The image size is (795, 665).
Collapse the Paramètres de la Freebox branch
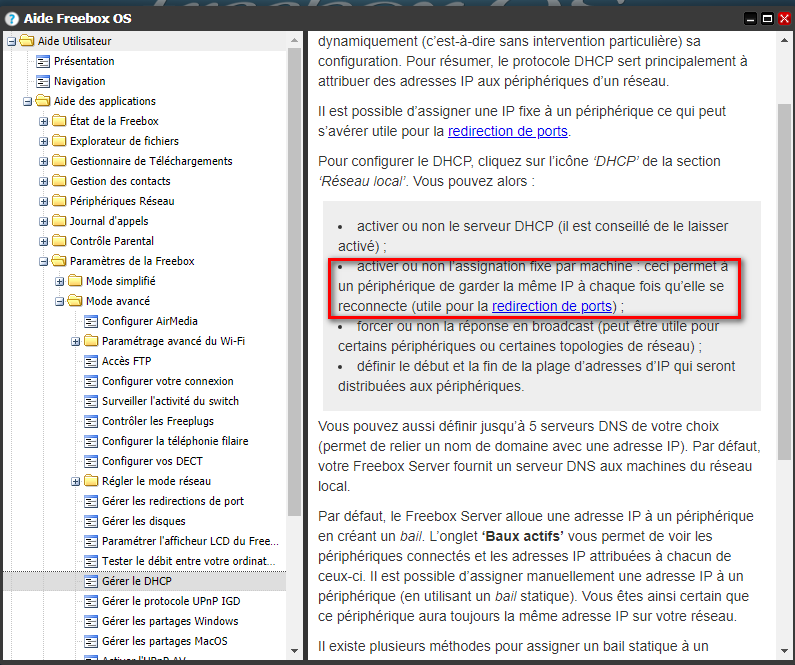coord(44,262)
